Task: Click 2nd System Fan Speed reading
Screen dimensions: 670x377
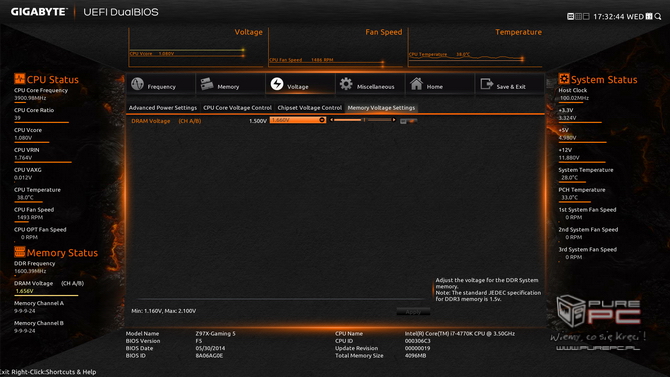Action: pos(588,233)
